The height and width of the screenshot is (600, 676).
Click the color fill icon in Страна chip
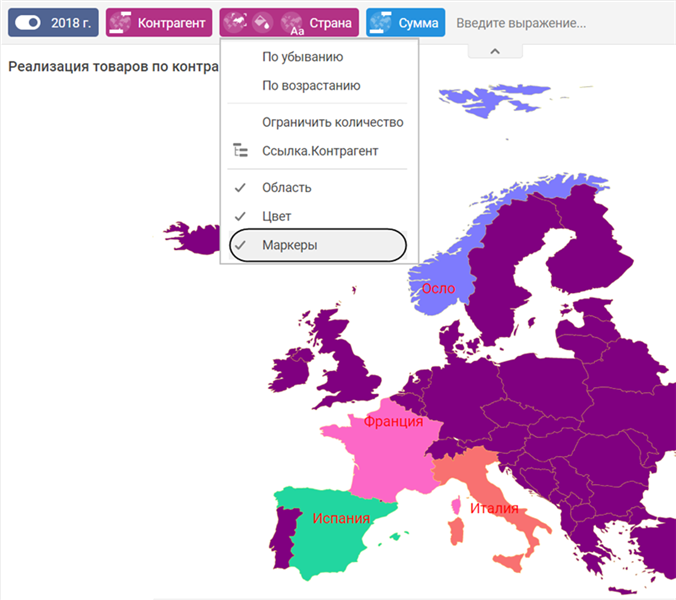click(264, 22)
